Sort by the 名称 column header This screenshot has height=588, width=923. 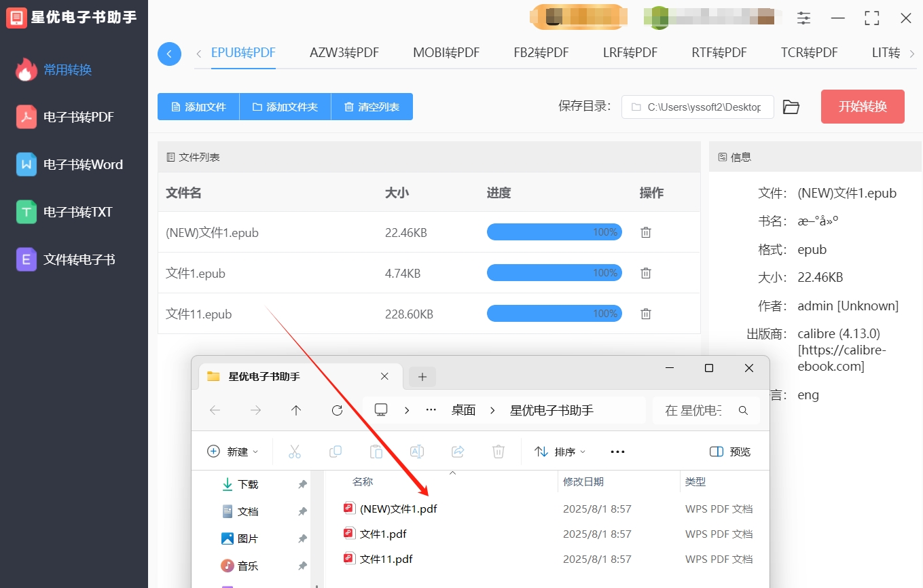pyautogui.click(x=363, y=481)
